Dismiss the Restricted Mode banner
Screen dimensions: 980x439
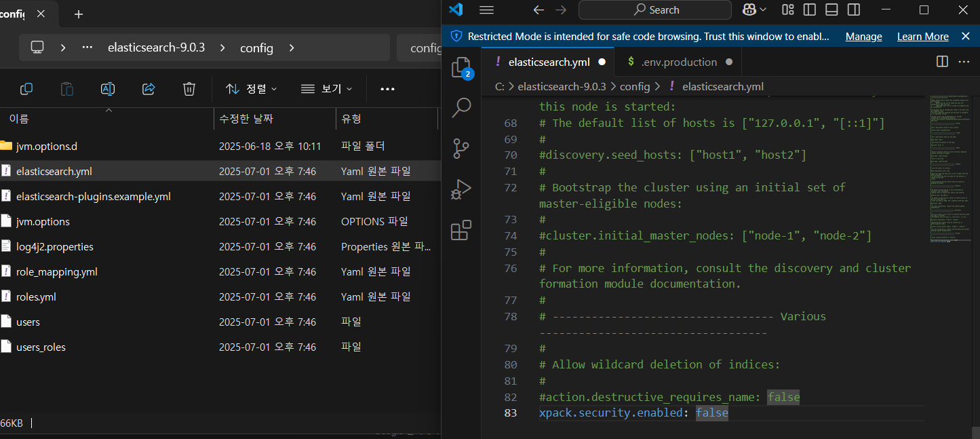click(x=966, y=36)
